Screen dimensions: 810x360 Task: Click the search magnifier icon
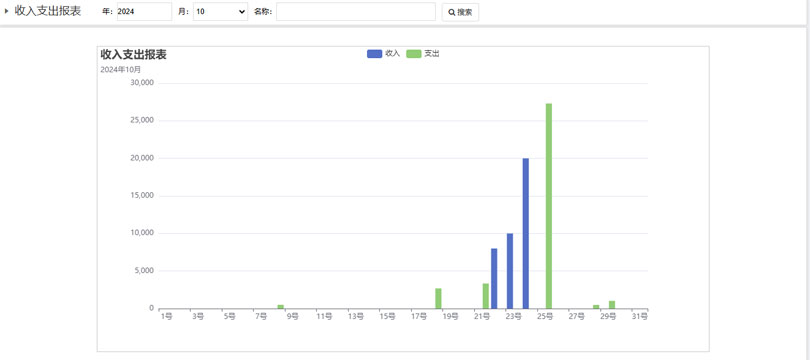coord(451,12)
